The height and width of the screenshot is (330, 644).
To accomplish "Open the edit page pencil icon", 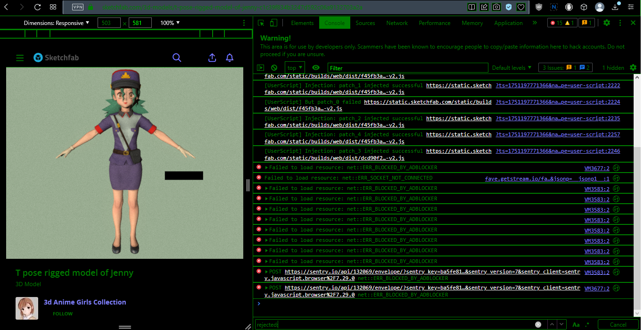I will (x=484, y=7).
